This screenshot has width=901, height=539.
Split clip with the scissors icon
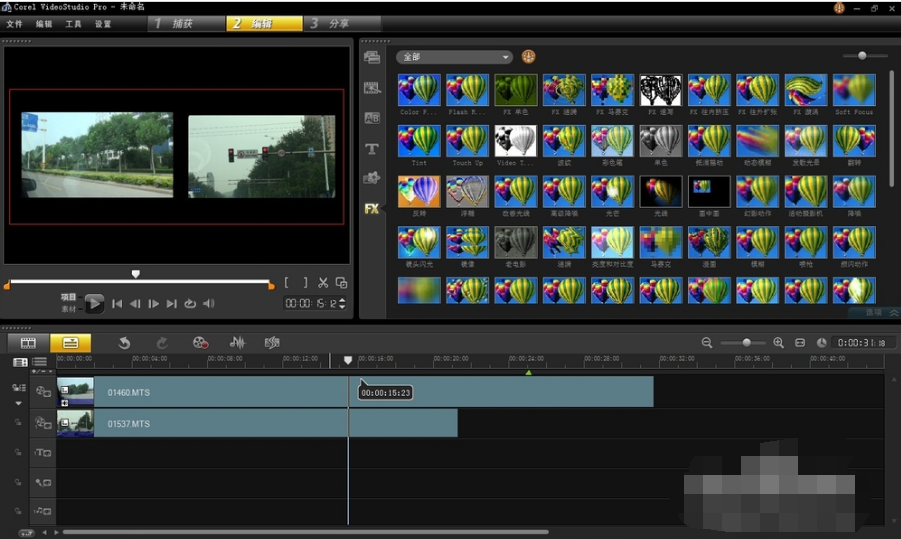[323, 283]
